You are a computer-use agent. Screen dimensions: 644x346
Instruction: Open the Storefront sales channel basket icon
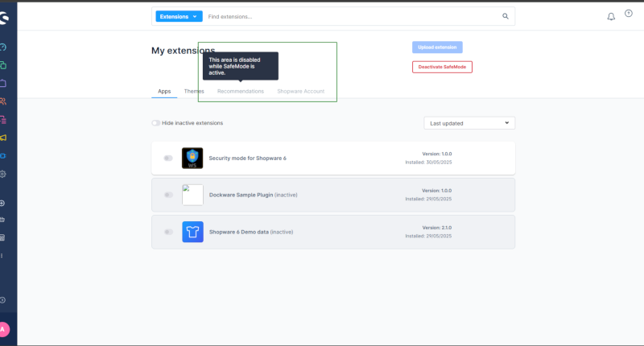coord(2,220)
